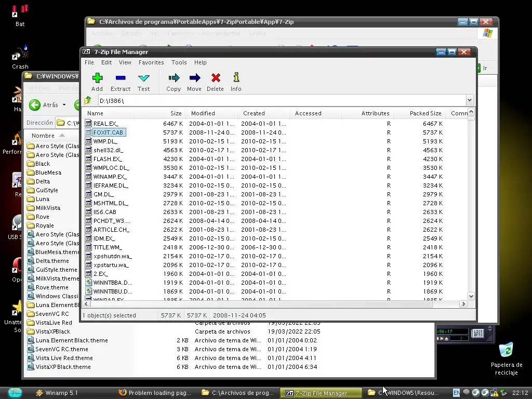Click the D:\I386\ path input field
Viewport: 532px width, 399px height.
pyautogui.click(x=282, y=100)
